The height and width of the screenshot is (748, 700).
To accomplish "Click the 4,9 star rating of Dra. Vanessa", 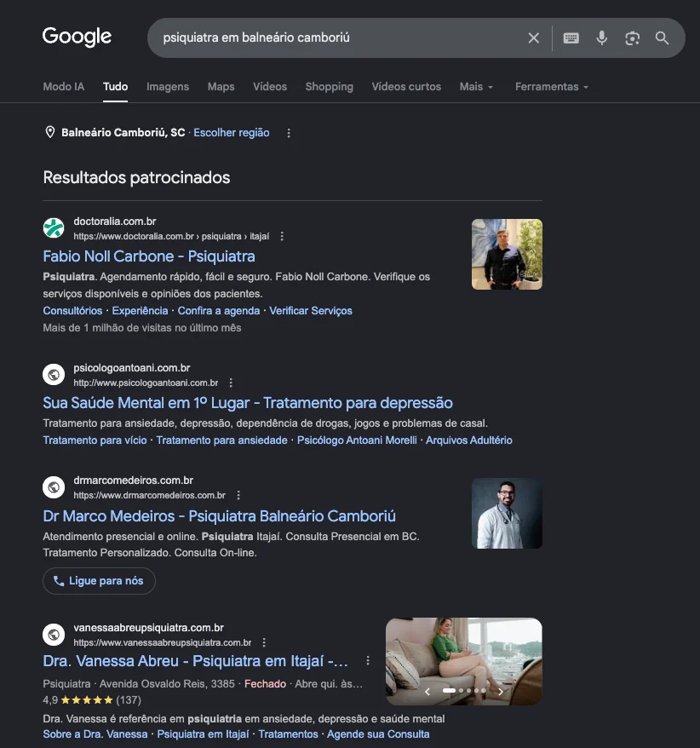I will click(92, 700).
